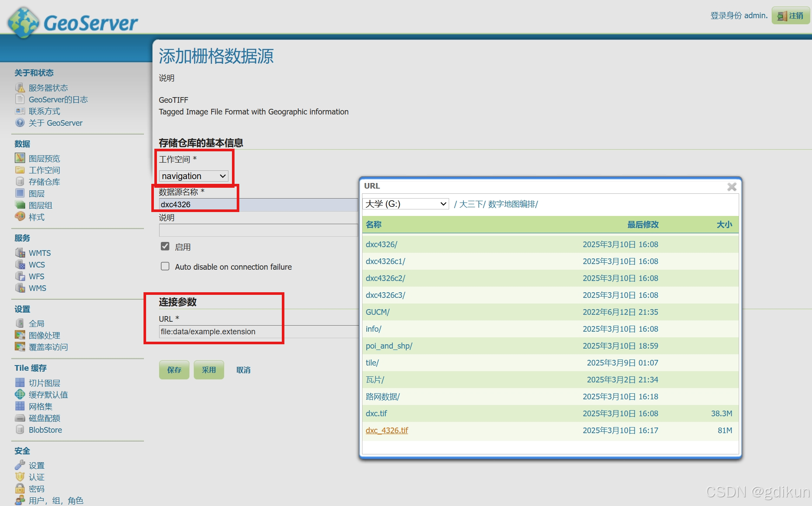812x506 pixels.
Task: Sort files by 名称 column header
Action: pos(374,225)
